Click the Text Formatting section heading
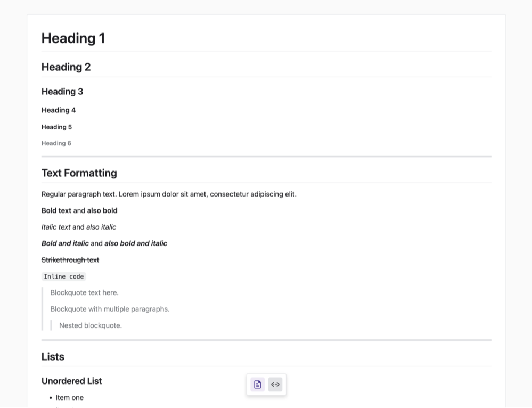The width and height of the screenshot is (532, 408). (79, 173)
